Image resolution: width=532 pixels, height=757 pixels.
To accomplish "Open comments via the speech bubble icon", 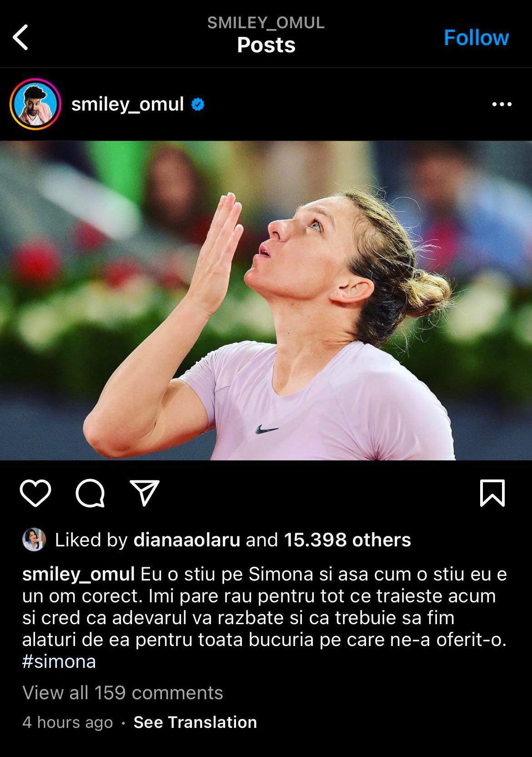I will click(x=90, y=493).
